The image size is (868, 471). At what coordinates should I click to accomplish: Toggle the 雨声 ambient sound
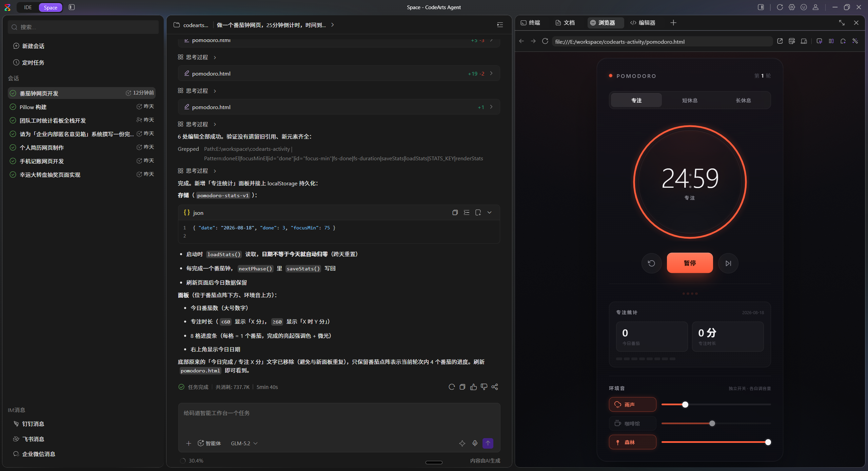(632, 405)
